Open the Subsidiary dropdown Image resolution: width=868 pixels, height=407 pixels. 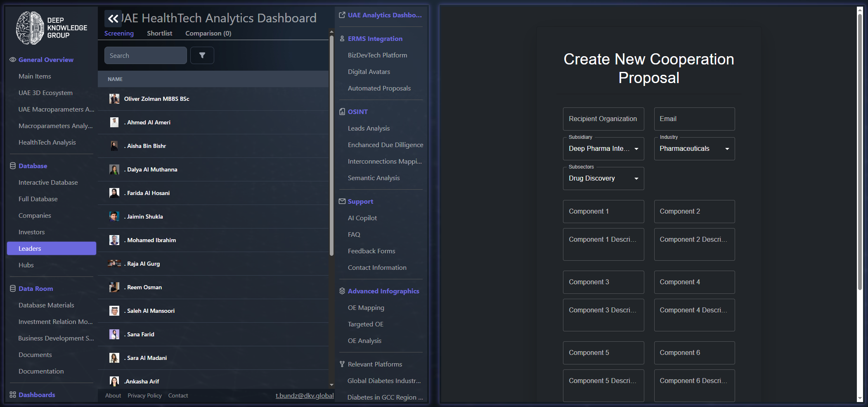click(603, 149)
